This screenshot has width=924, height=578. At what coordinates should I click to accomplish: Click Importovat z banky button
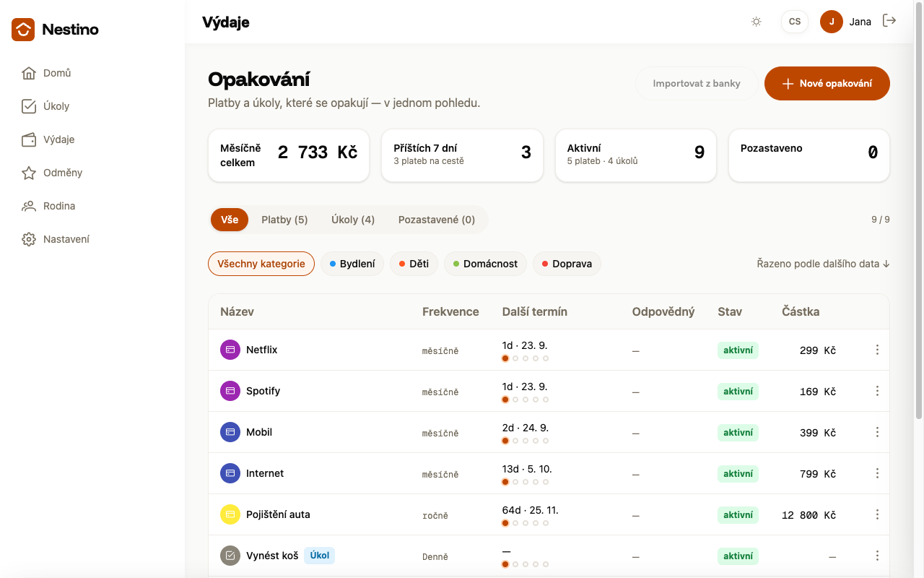pos(697,83)
